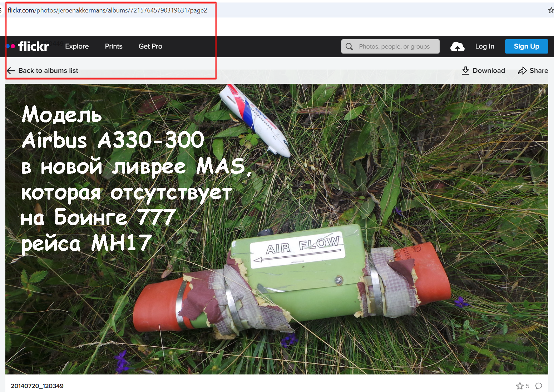The height and width of the screenshot is (392, 554).
Task: Click the main wreckage photo
Action: coord(277,229)
